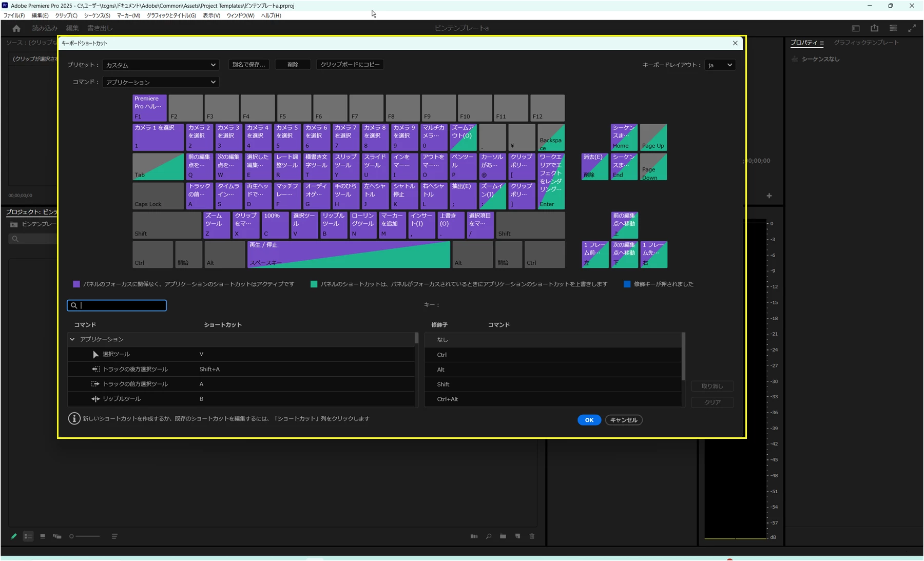Open the Properties panel menu icon
This screenshot has height=561, width=924.
tap(822, 43)
